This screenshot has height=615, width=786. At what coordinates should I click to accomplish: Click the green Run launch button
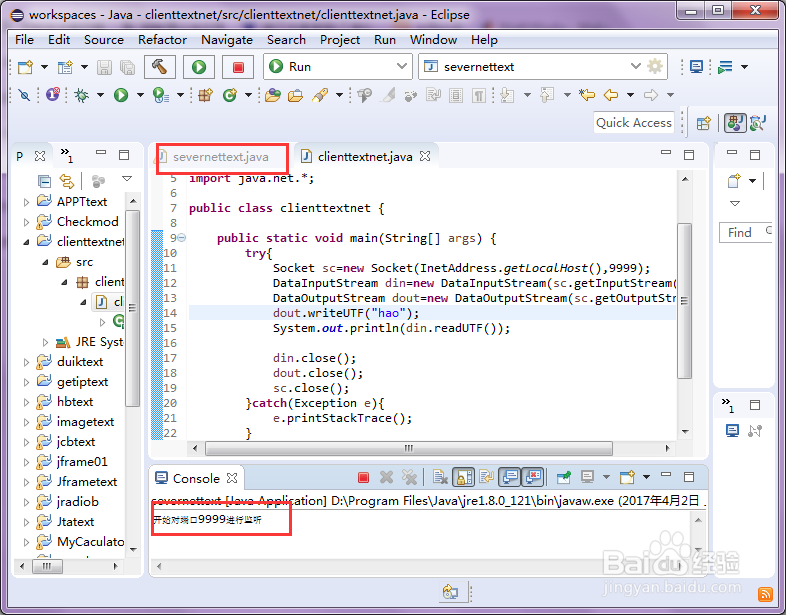point(199,67)
